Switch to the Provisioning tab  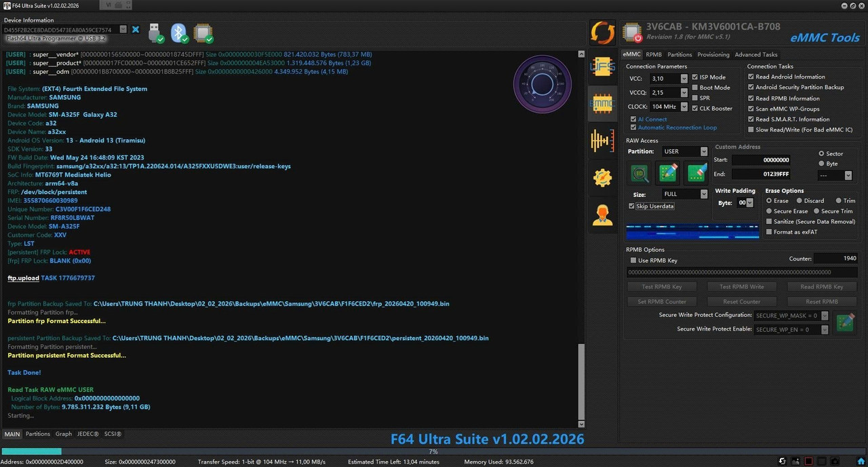(713, 54)
